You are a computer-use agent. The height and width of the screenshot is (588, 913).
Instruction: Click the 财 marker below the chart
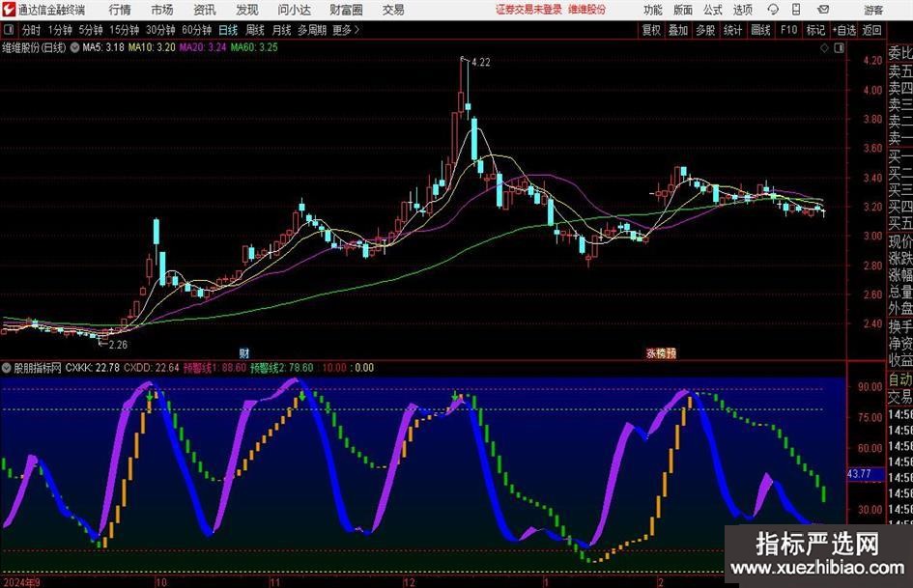244,352
